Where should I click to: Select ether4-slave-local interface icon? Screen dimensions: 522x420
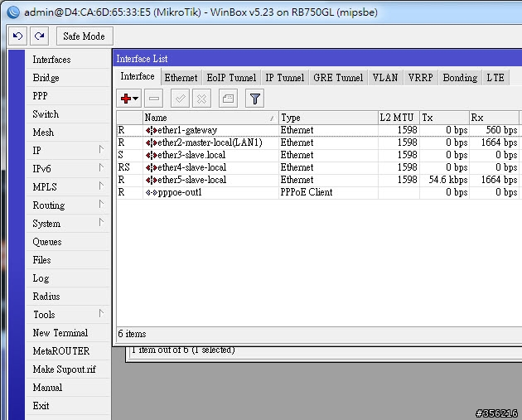tap(152, 167)
